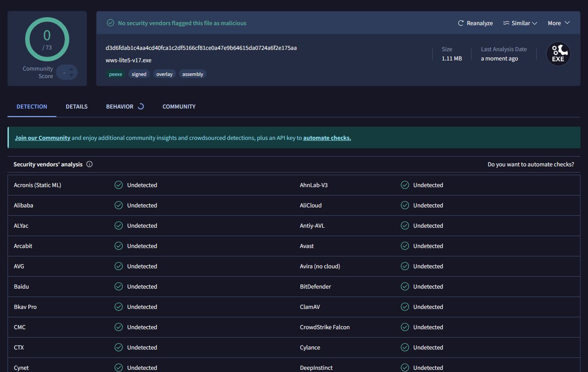Select the signed tag

pyautogui.click(x=139, y=74)
